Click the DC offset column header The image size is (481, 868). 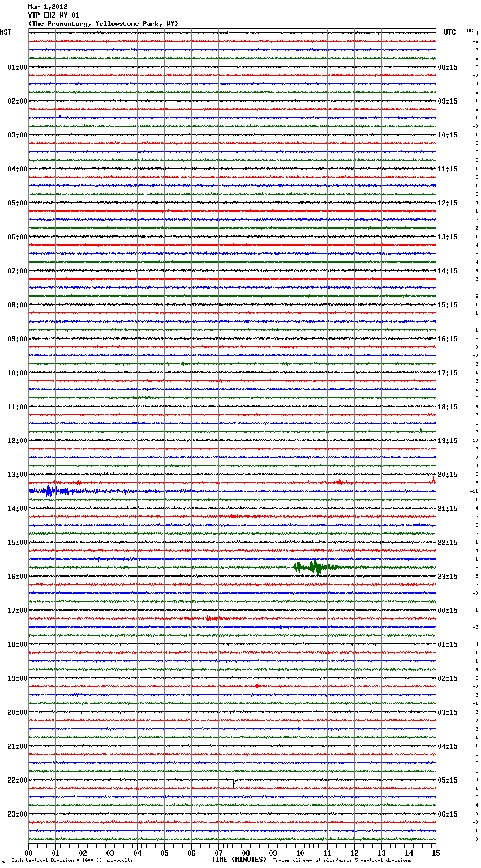coord(470,31)
